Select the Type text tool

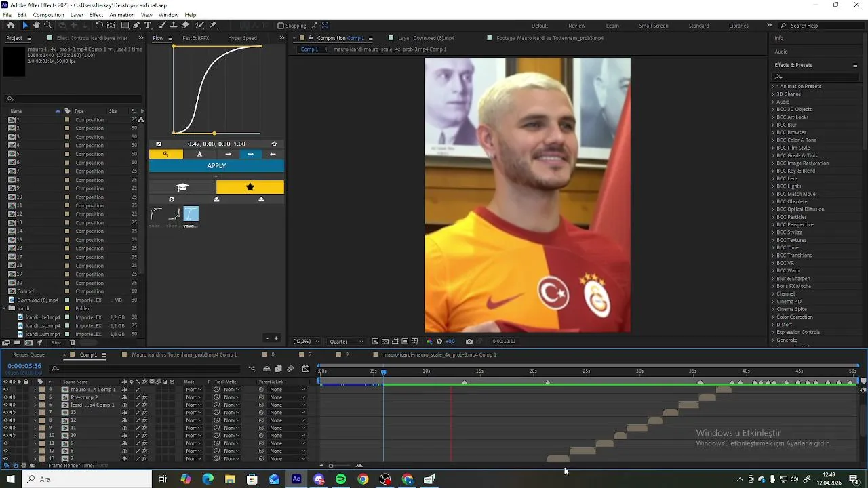(x=148, y=25)
